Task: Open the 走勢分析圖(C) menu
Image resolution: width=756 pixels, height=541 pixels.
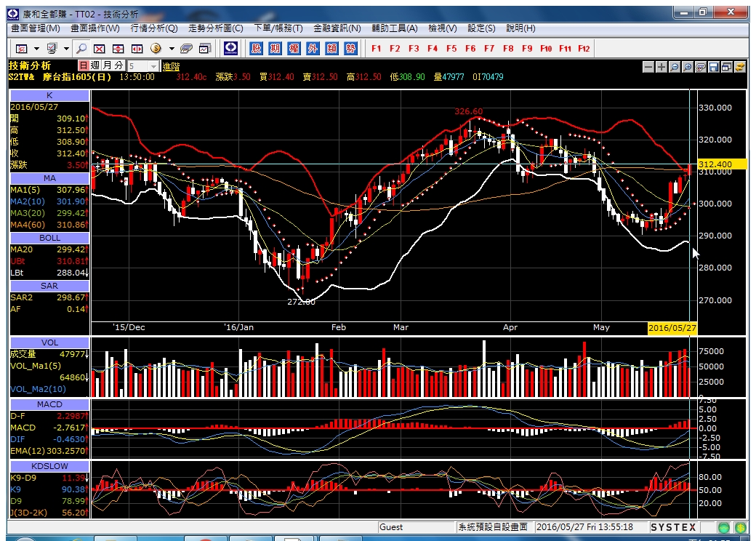Action: [x=215, y=28]
